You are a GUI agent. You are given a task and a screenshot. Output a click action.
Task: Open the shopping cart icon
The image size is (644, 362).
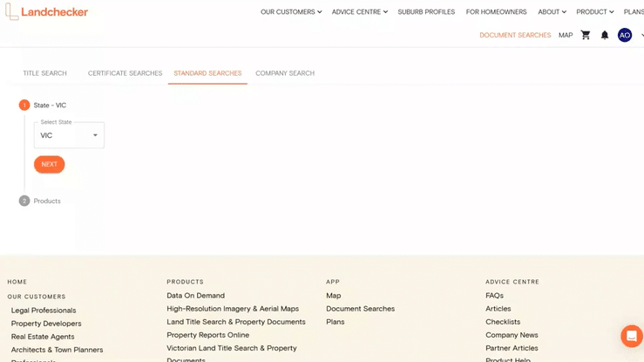586,35
